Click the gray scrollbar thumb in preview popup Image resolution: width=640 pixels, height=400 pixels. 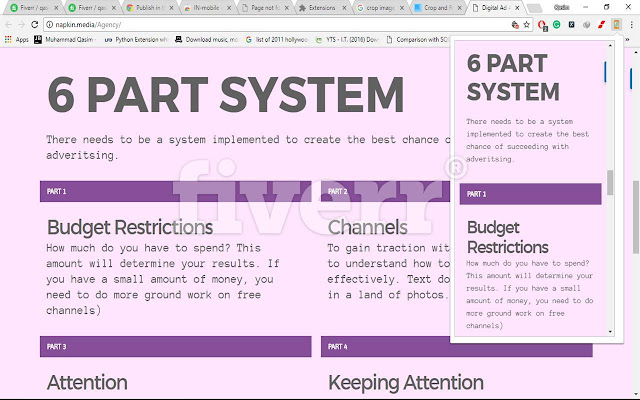click(x=610, y=182)
